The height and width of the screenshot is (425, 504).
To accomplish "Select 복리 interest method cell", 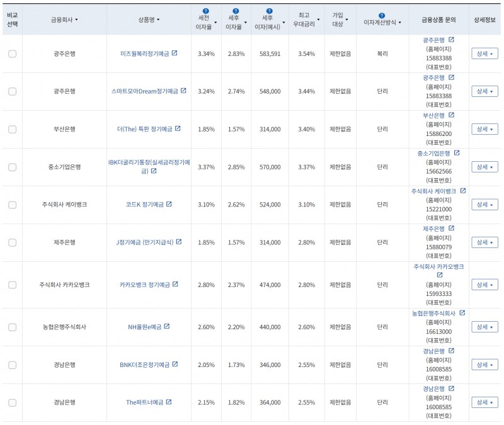I will (382, 54).
